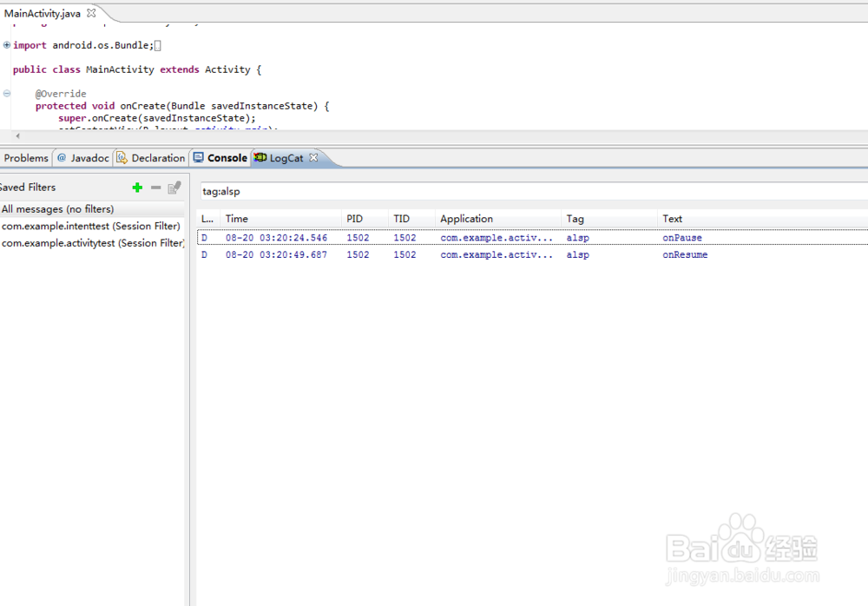This screenshot has height=606, width=868.
Task: Close the LogCat view tab
Action: point(313,157)
